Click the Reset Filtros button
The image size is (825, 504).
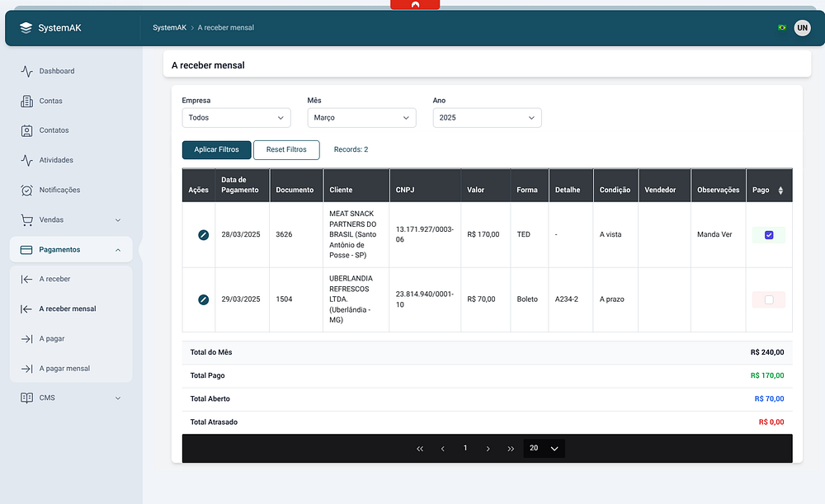[x=286, y=150]
